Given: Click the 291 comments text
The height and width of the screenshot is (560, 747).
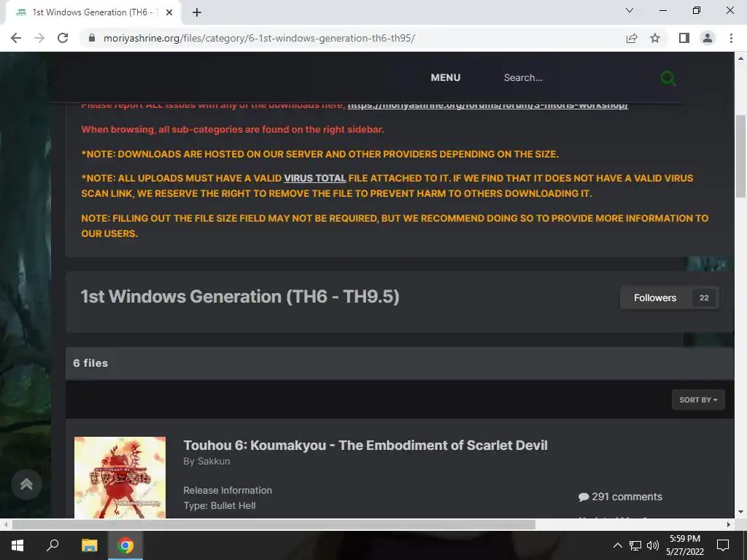Looking at the screenshot, I should [627, 497].
